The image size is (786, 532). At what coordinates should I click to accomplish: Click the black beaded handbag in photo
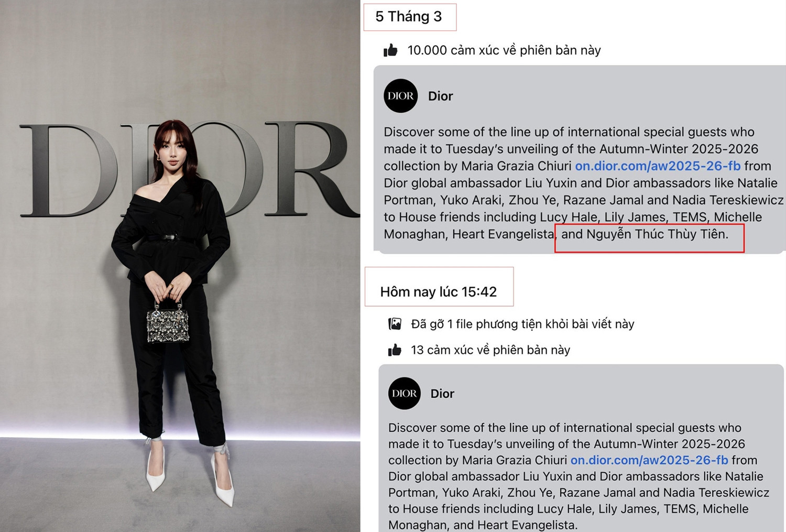[168, 323]
